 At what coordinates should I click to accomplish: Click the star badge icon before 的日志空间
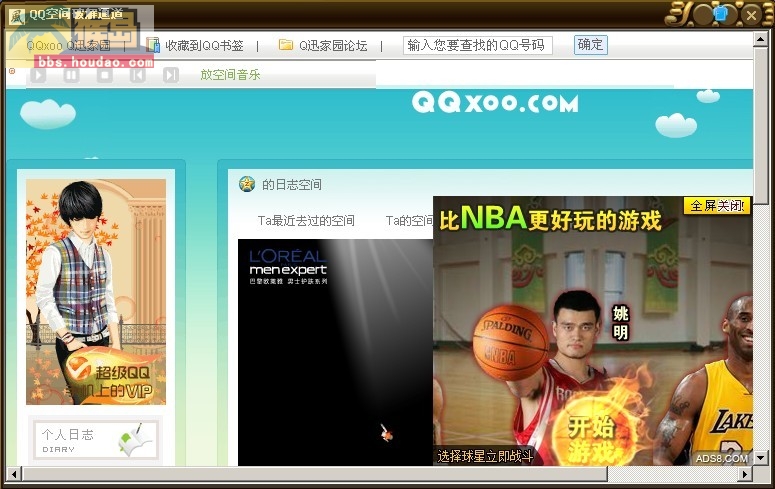247,184
